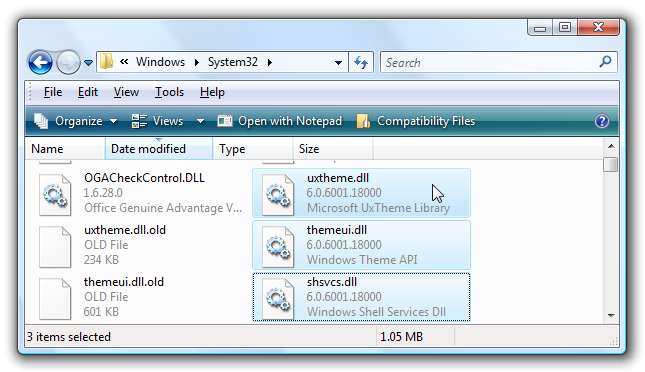Select the themeui.dll file name
The image size is (645, 372).
[336, 230]
